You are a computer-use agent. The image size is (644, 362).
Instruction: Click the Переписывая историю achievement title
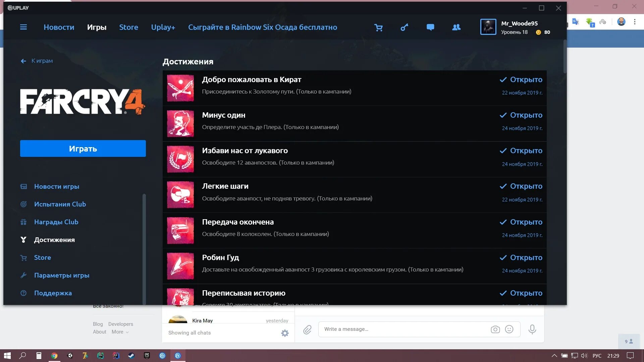tap(244, 293)
